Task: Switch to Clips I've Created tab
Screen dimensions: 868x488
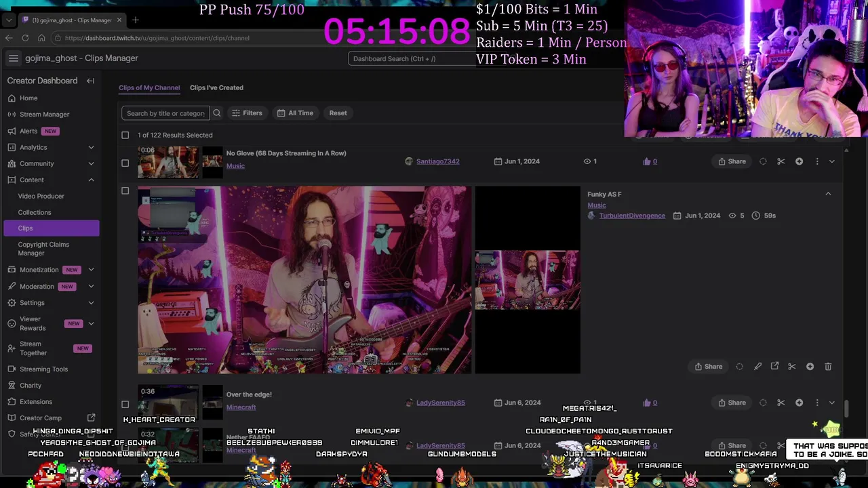Action: pyautogui.click(x=216, y=87)
